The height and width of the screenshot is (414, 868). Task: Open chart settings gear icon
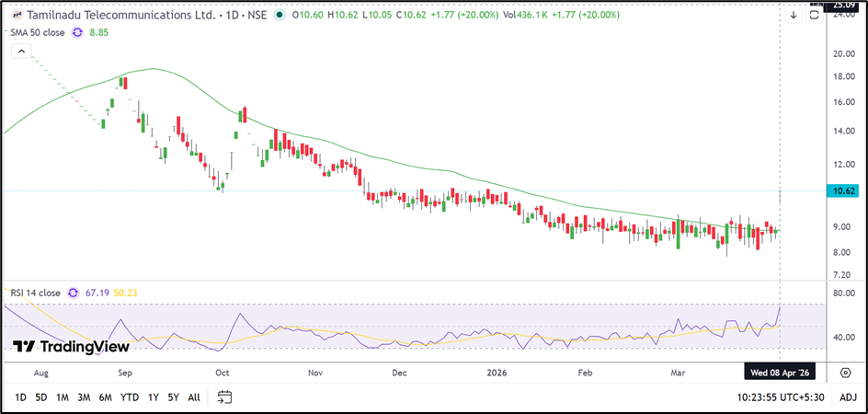[845, 373]
